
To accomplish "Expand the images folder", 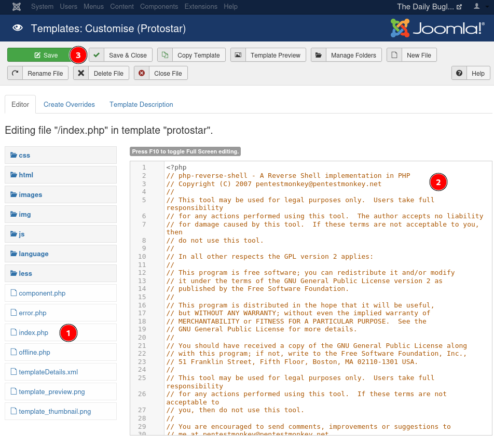I will pyautogui.click(x=61, y=194).
